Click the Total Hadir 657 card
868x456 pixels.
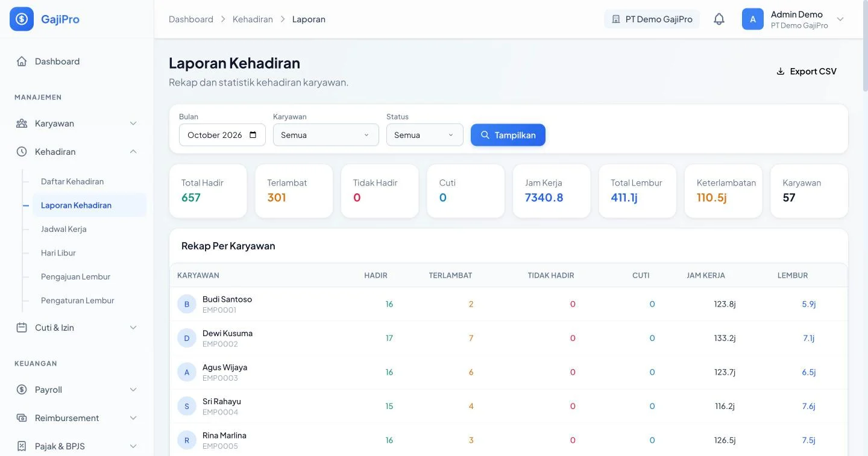point(208,191)
